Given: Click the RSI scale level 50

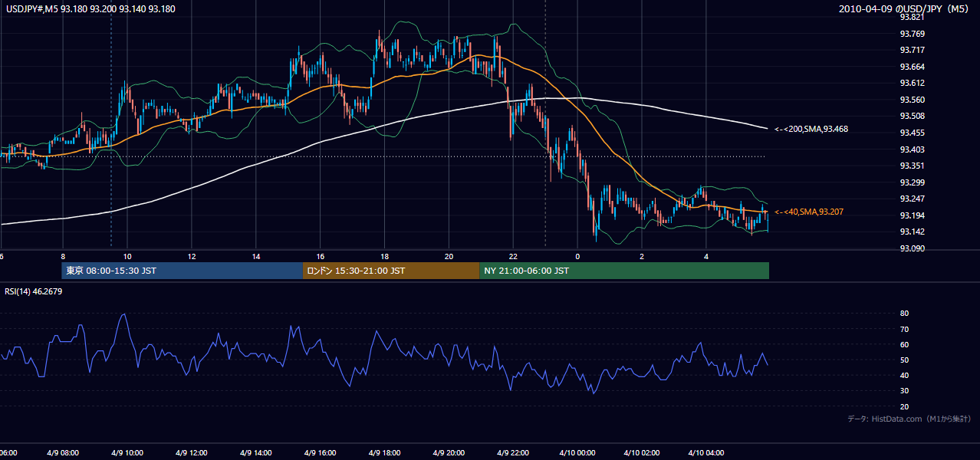Looking at the screenshot, I should pos(905,360).
